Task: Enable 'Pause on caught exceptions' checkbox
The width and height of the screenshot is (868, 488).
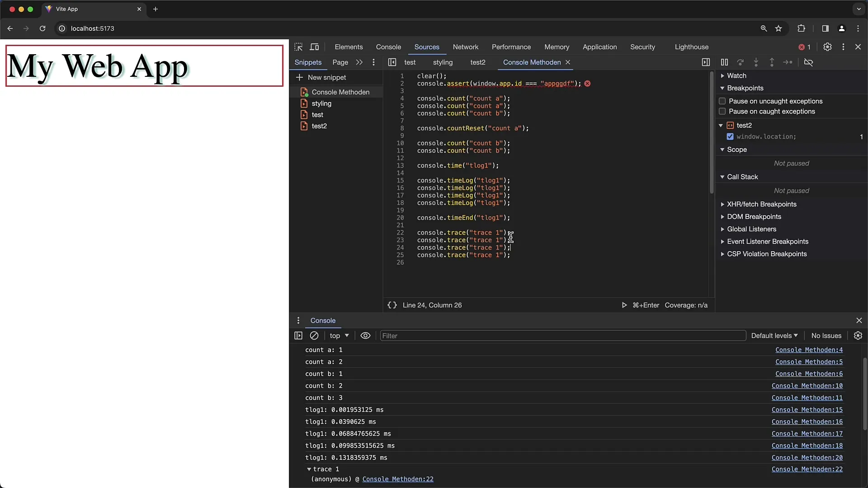Action: pyautogui.click(x=722, y=112)
